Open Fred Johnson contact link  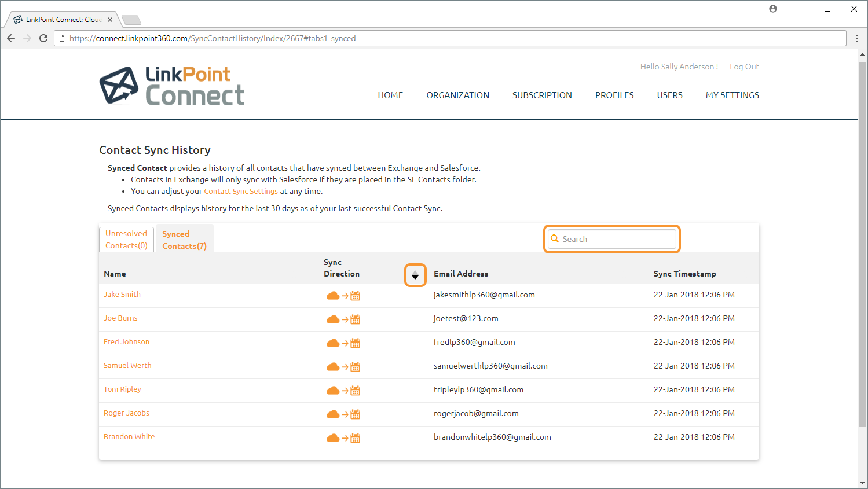pyautogui.click(x=126, y=342)
